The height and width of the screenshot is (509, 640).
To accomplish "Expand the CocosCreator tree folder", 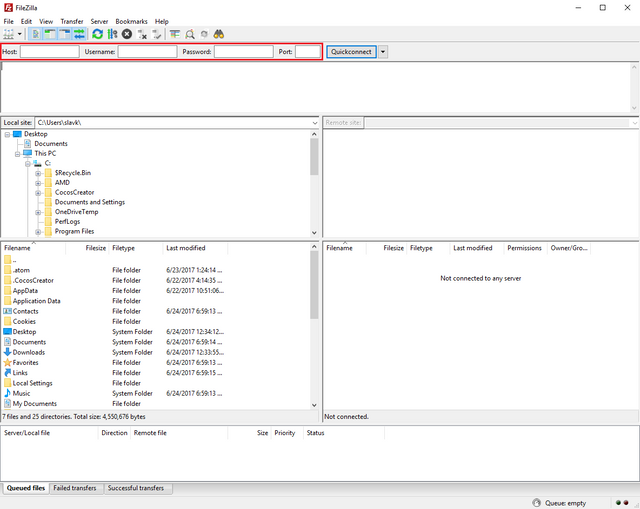I will [x=38, y=193].
